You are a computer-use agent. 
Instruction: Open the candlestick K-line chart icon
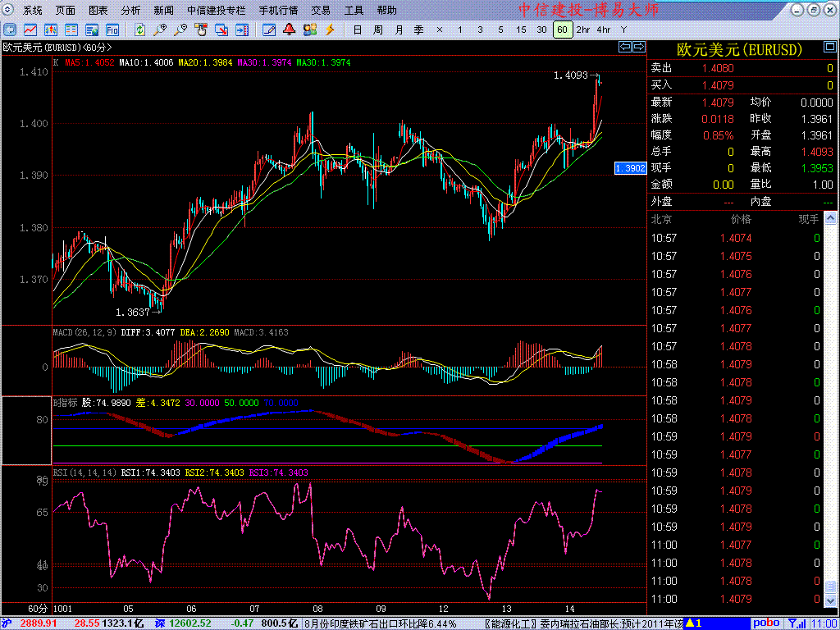[51, 30]
